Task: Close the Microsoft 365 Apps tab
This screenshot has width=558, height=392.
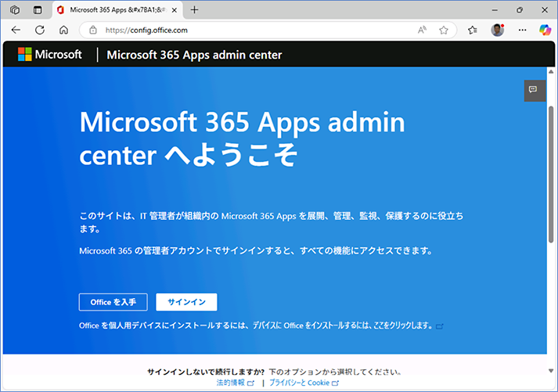Action: pyautogui.click(x=175, y=10)
